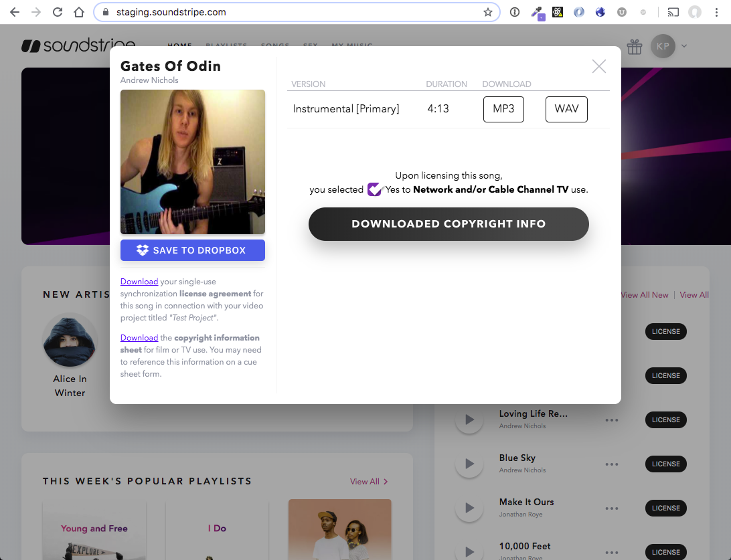This screenshot has width=731, height=560.
Task: Close the Gates Of Odin dialog
Action: (599, 66)
